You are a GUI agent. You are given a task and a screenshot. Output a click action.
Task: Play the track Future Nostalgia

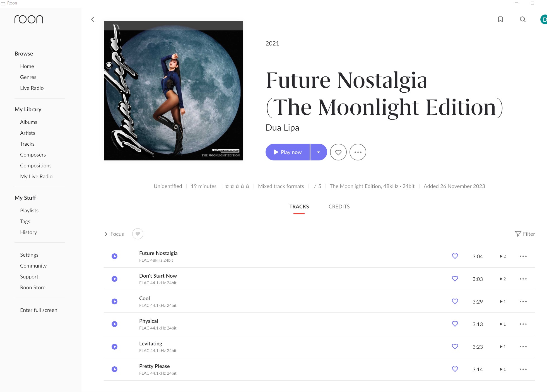tap(114, 256)
